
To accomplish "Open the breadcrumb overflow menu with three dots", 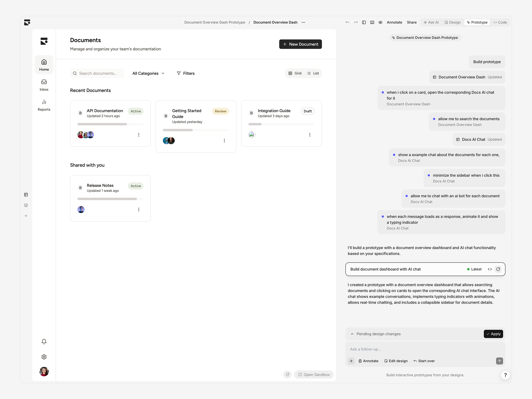I will pyautogui.click(x=303, y=22).
